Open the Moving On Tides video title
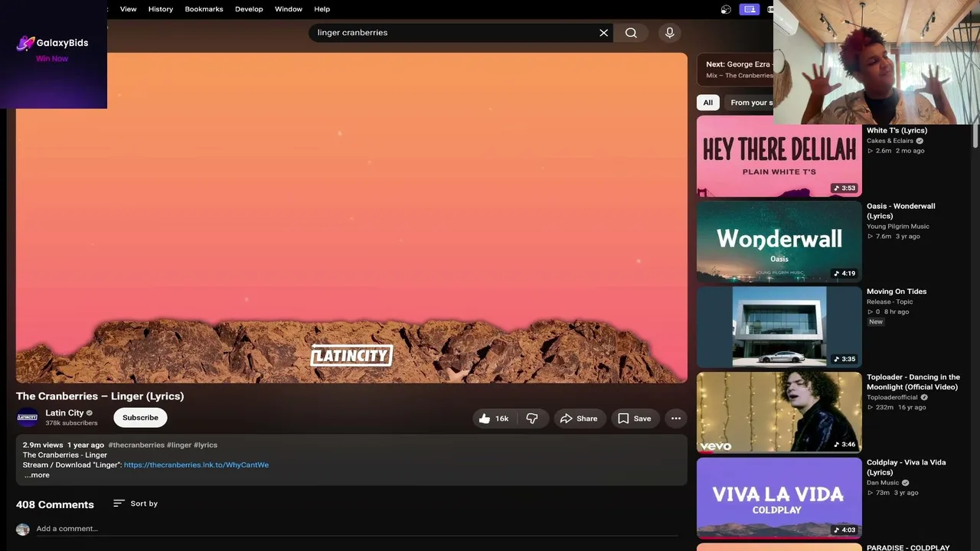This screenshot has width=980, height=551. (x=897, y=292)
